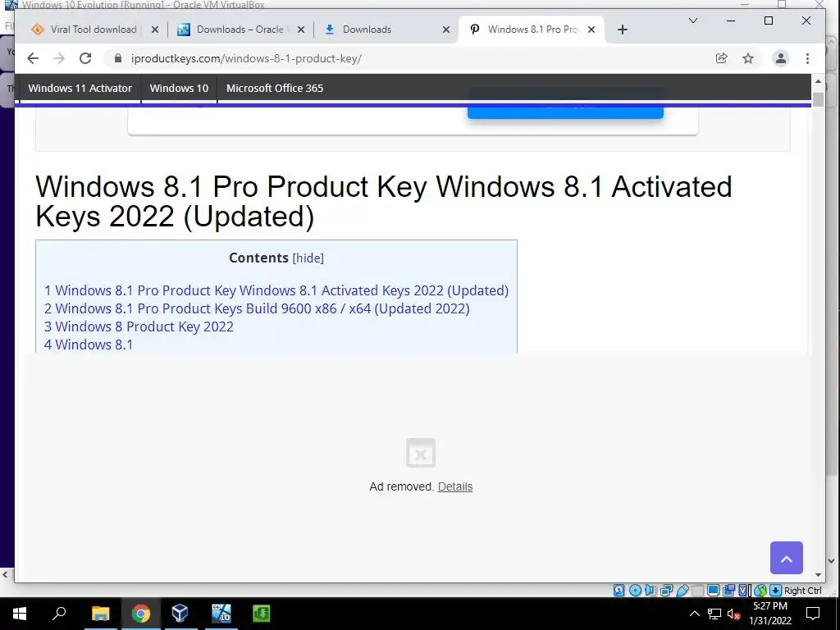Click the page scrollbar down arrow
840x630 pixels.
818,575
